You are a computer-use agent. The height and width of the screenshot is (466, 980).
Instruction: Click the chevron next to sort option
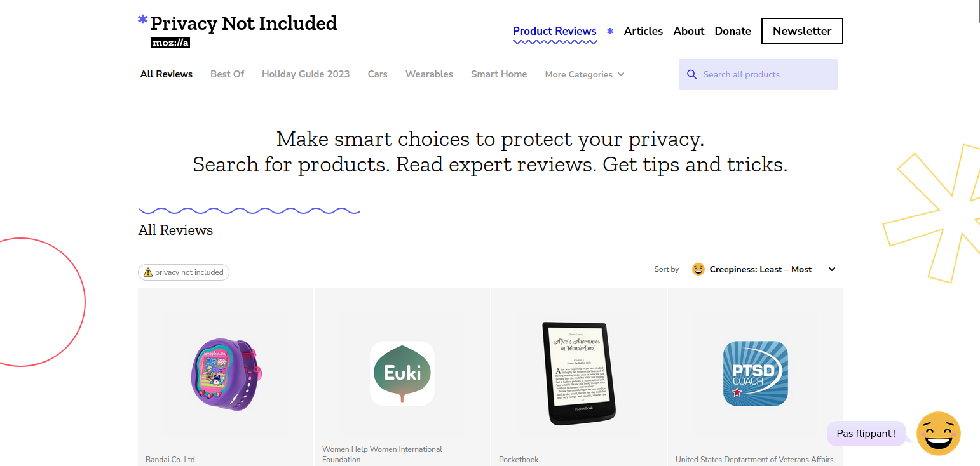pyautogui.click(x=832, y=269)
